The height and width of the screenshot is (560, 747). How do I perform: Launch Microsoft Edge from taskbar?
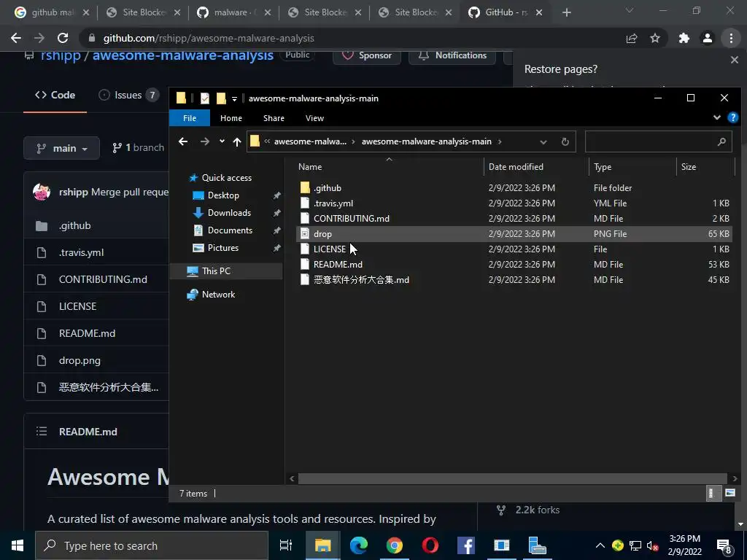(359, 545)
